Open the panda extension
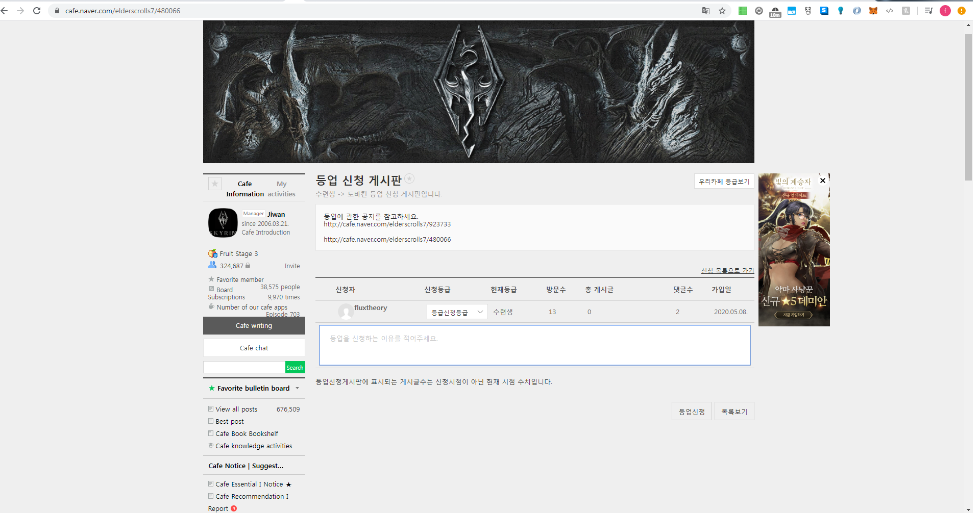This screenshot has width=980, height=513. [808, 11]
